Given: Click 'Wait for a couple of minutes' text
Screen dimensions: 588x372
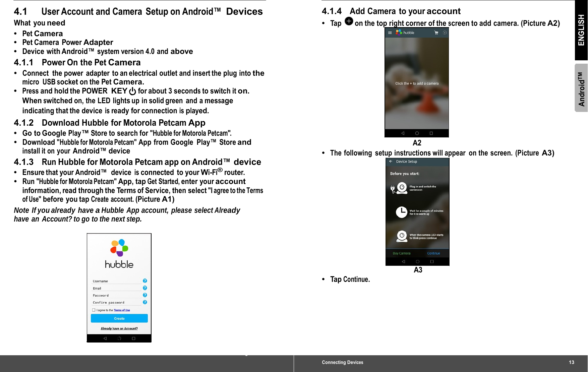Looking at the screenshot, I should (426, 212).
